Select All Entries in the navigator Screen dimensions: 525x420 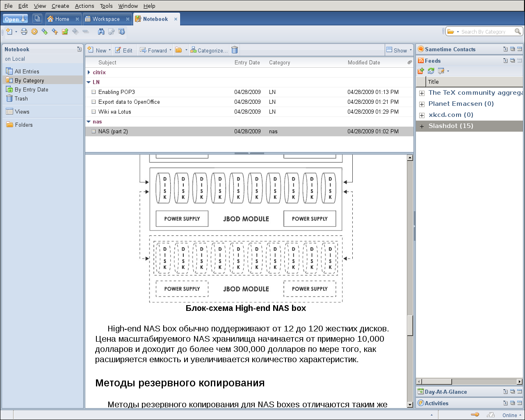[27, 71]
